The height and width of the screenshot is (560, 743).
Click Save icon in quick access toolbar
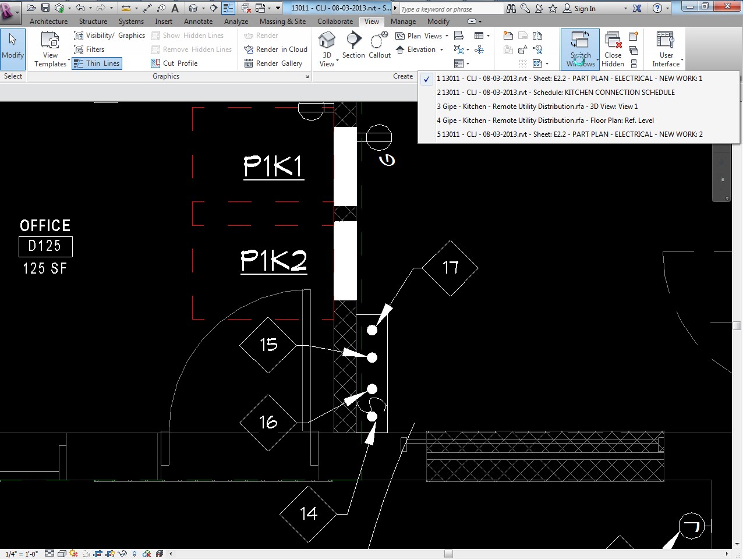coord(45,8)
